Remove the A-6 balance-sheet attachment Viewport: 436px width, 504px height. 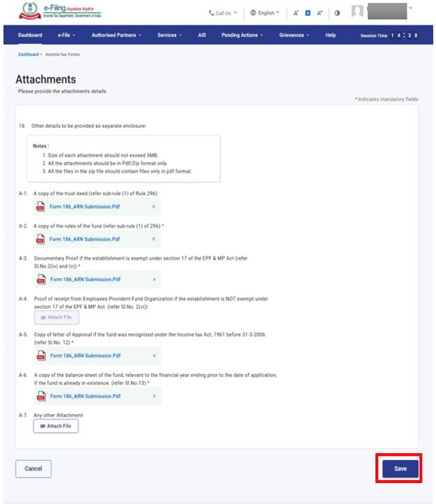(154, 396)
